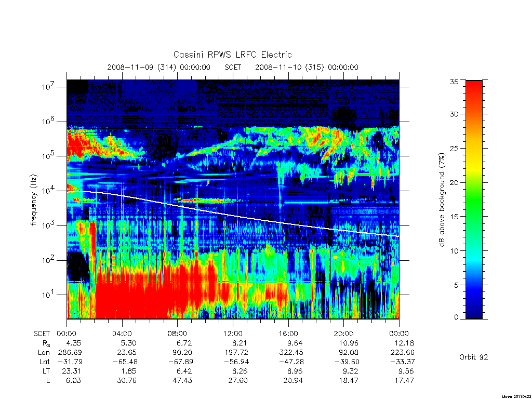
Task: Click the Lat value -65.48
Action: click(x=125, y=362)
